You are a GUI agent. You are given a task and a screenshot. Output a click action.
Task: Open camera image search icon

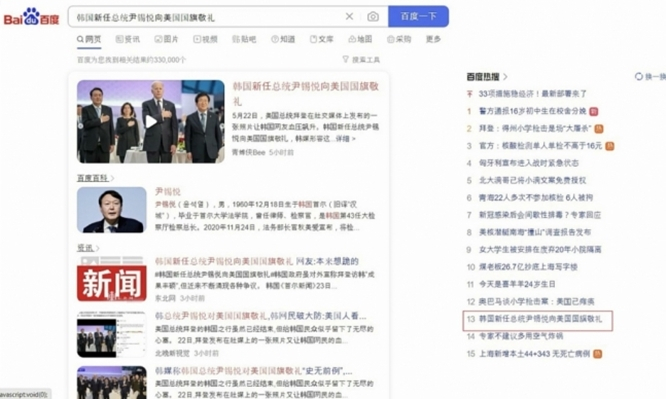point(373,17)
